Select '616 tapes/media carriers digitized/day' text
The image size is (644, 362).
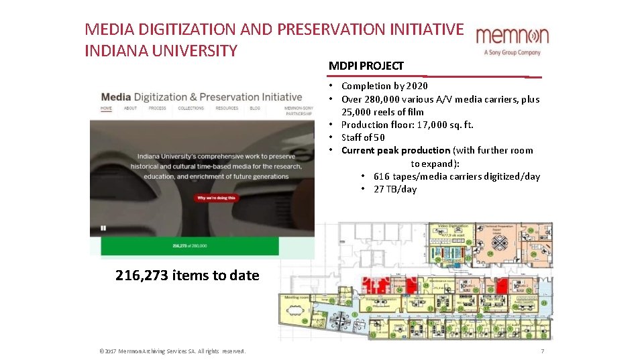457,176
